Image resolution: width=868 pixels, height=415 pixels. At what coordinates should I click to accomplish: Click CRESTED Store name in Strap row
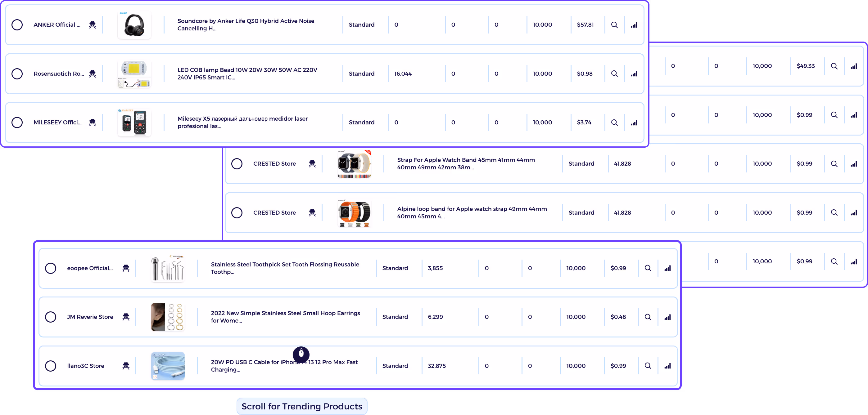tap(274, 163)
